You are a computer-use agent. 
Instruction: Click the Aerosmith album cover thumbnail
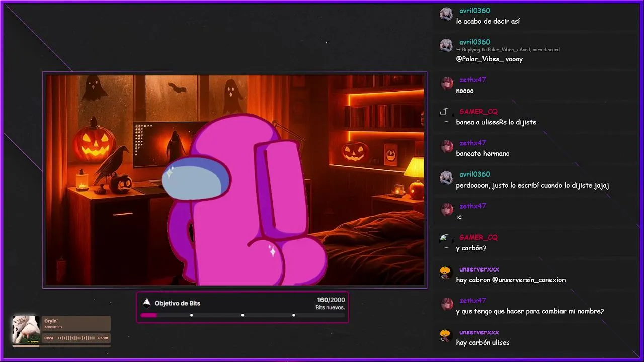(x=26, y=330)
